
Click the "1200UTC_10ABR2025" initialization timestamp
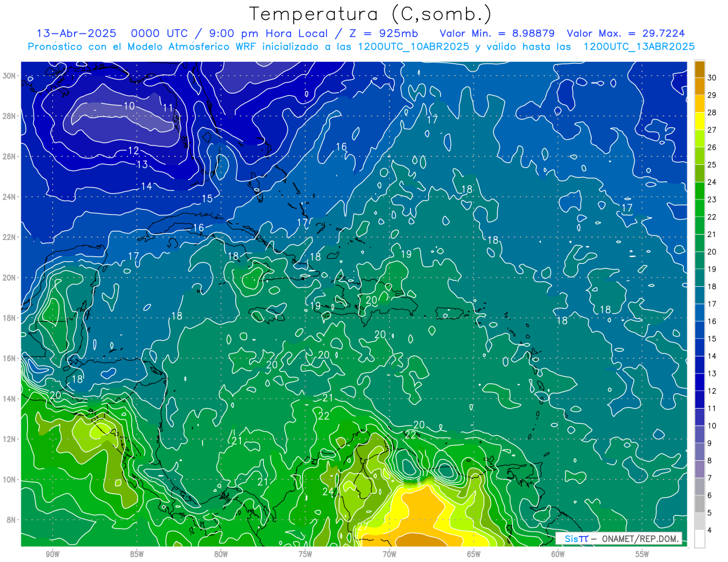(x=413, y=47)
